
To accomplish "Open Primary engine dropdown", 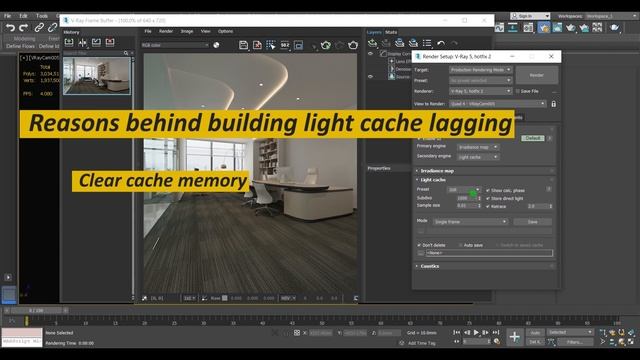I will pyautogui.click(x=478, y=147).
